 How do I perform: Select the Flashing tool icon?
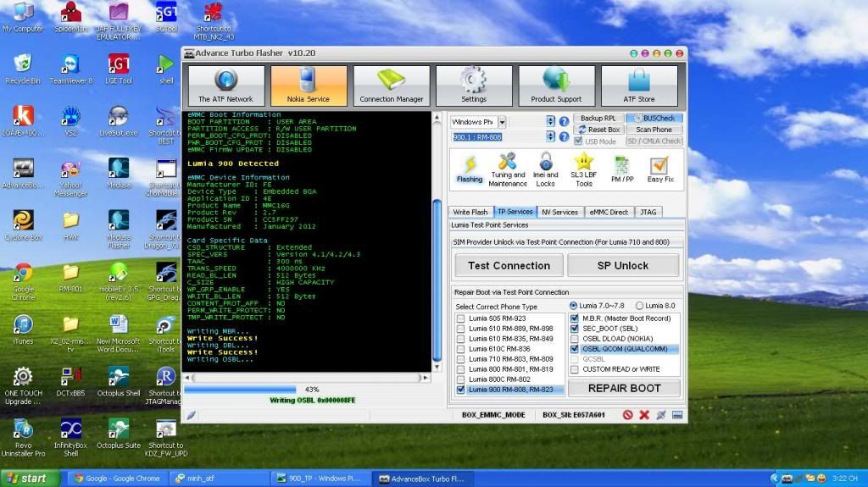(470, 169)
